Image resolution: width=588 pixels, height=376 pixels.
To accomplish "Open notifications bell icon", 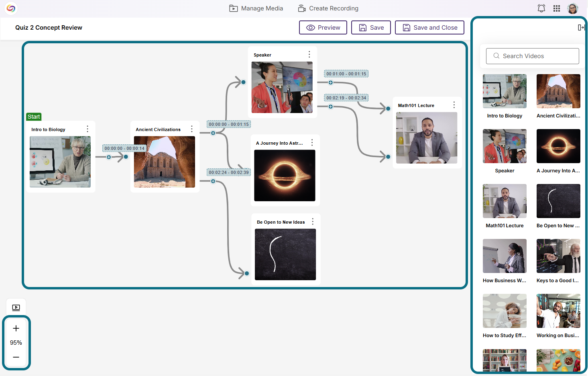I will tap(541, 8).
